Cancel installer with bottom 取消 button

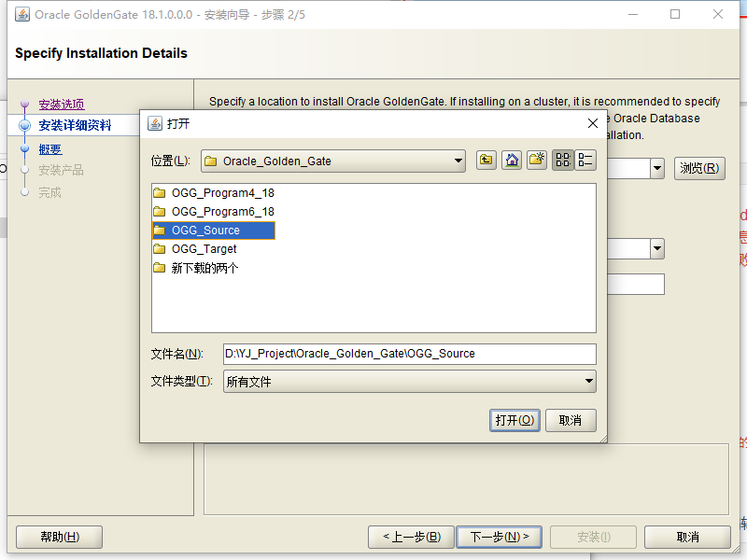pos(687,538)
